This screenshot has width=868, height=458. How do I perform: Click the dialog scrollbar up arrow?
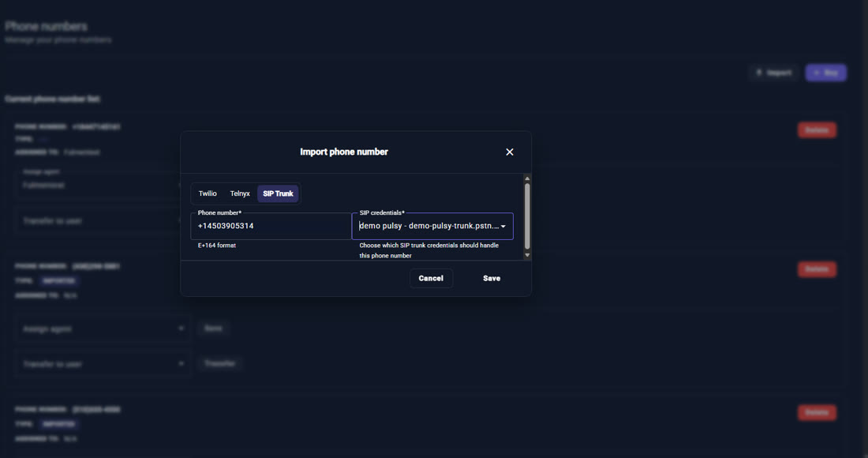point(527,178)
